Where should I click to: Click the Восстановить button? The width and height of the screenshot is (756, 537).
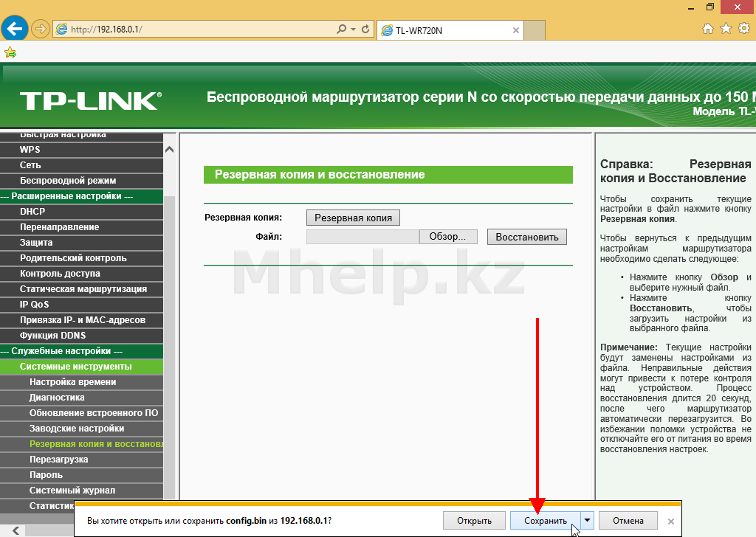[x=526, y=237]
